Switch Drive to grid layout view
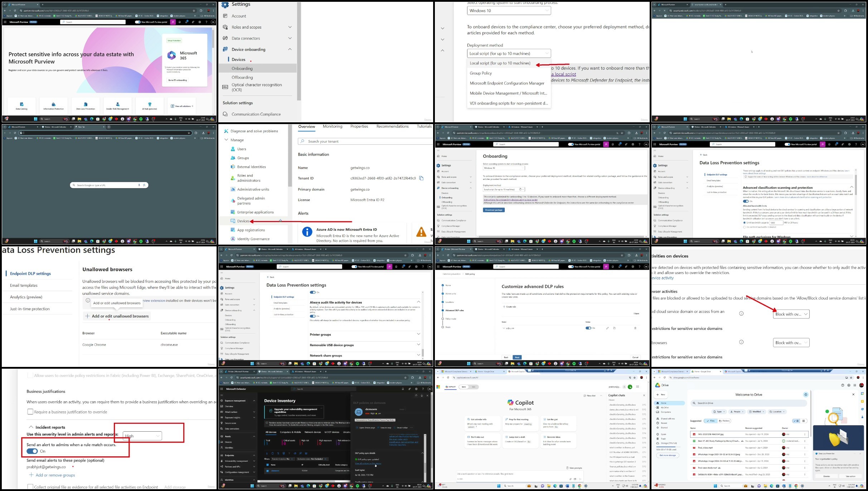The image size is (868, 491). [x=804, y=421]
